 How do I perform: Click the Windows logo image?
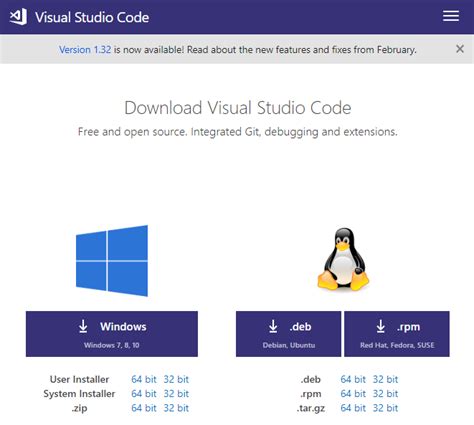click(112, 261)
